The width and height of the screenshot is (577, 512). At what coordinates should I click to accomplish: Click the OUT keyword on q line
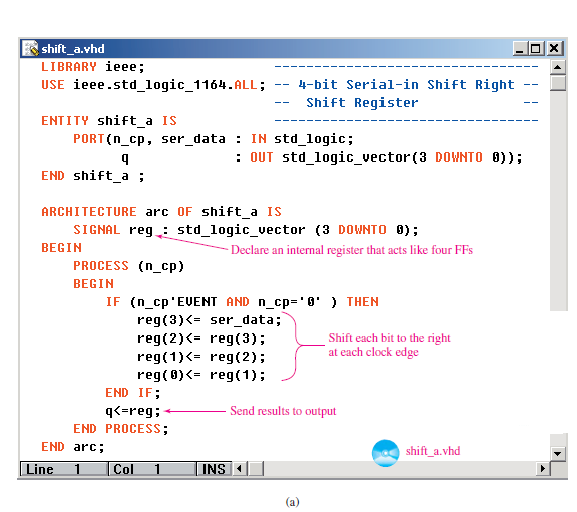pos(262,158)
